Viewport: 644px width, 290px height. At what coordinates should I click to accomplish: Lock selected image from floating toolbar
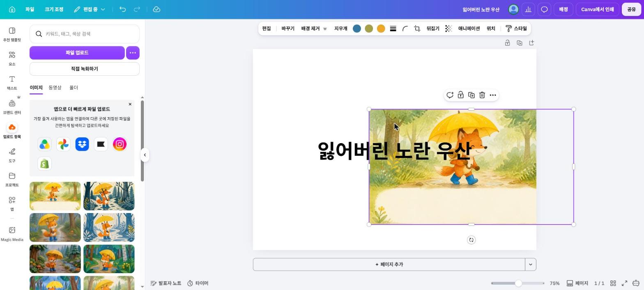461,95
